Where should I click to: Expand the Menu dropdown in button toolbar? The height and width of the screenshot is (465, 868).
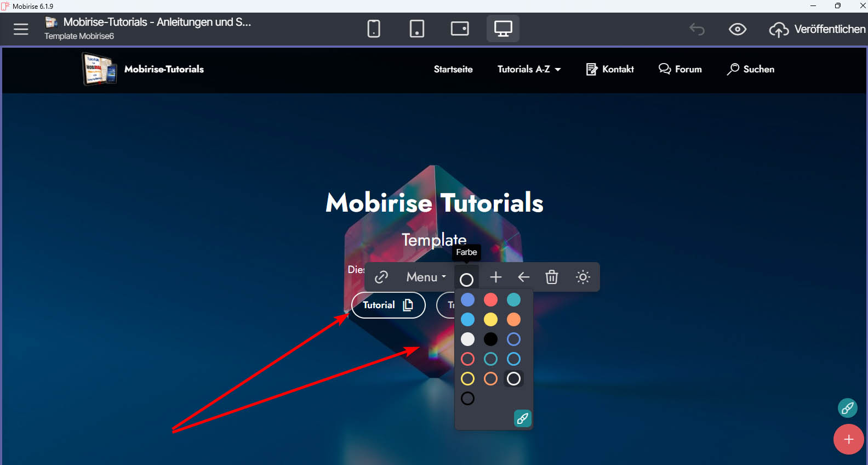[426, 277]
